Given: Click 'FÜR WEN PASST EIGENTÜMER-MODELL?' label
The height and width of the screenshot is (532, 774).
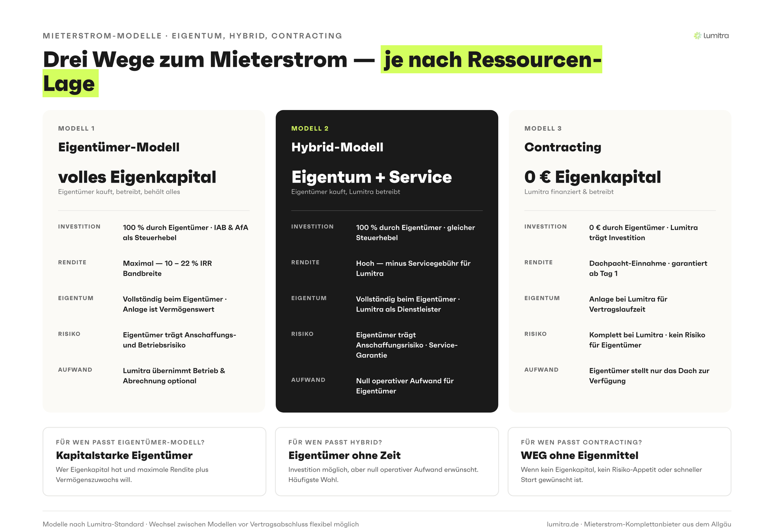Looking at the screenshot, I should coord(130,443).
